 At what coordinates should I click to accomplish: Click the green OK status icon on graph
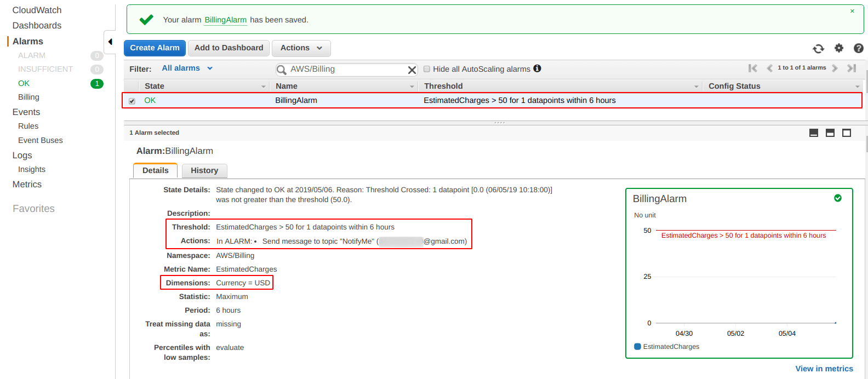pyautogui.click(x=838, y=198)
